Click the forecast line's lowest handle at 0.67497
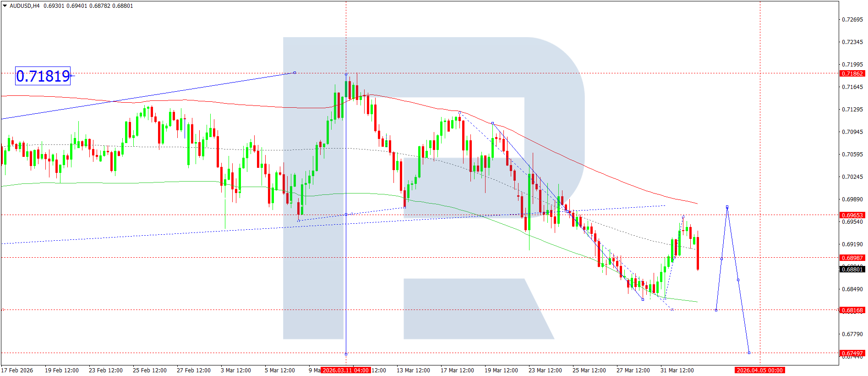 (x=749, y=353)
